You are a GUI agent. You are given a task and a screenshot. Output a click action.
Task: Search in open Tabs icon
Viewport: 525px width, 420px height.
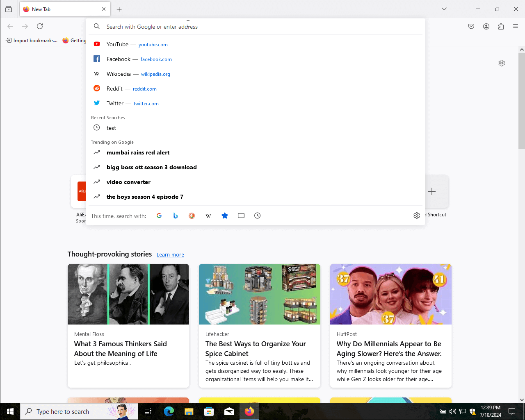pos(241,216)
